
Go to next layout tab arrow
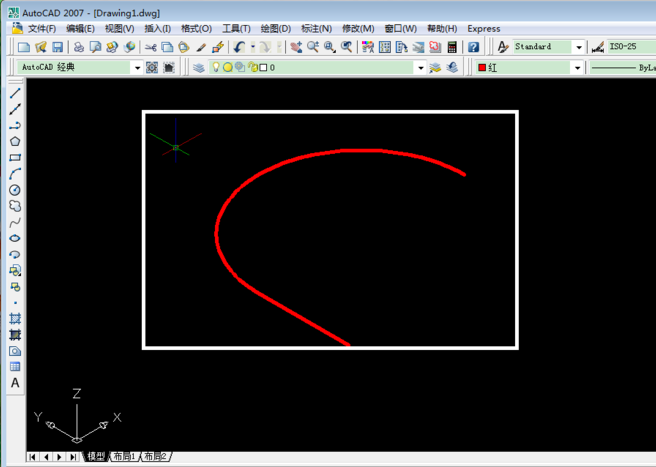[59, 457]
